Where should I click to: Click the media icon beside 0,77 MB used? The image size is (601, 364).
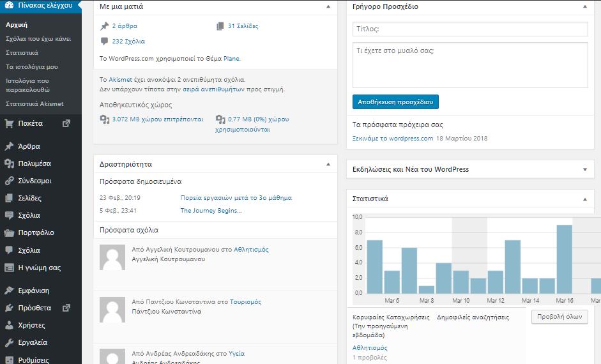(220, 119)
